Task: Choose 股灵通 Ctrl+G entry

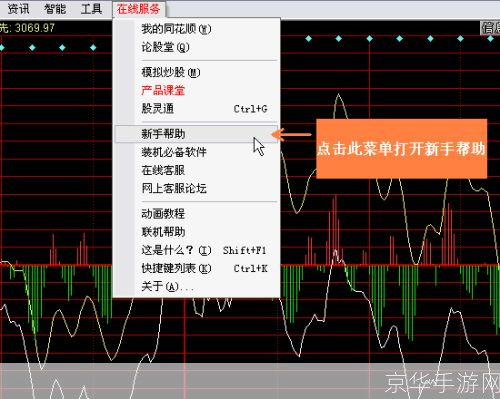Action: click(x=197, y=109)
